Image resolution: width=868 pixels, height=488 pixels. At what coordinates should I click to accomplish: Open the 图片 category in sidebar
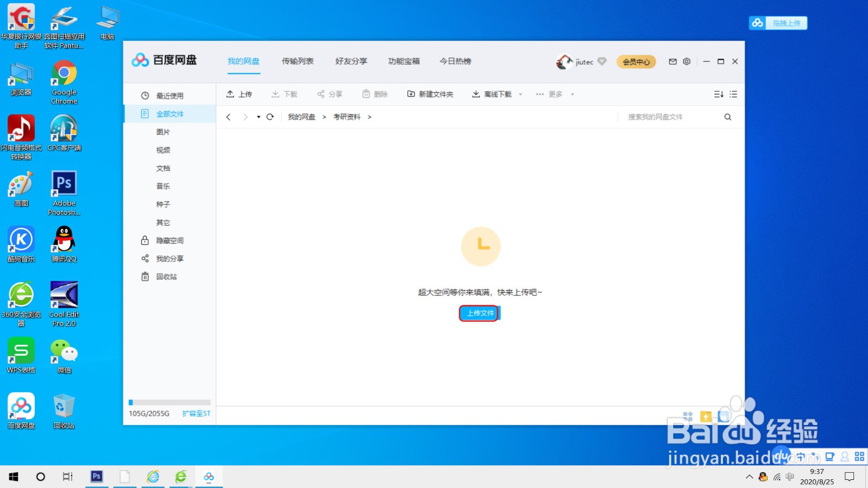[163, 132]
